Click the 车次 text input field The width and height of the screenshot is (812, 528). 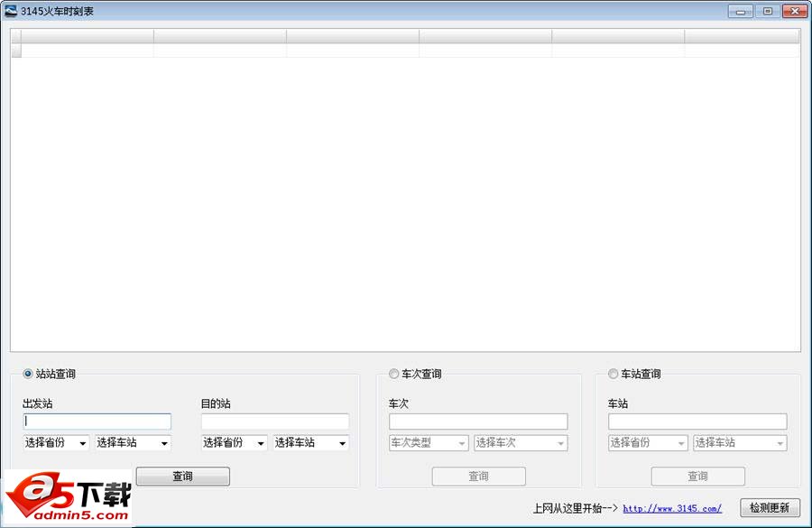[x=478, y=421]
